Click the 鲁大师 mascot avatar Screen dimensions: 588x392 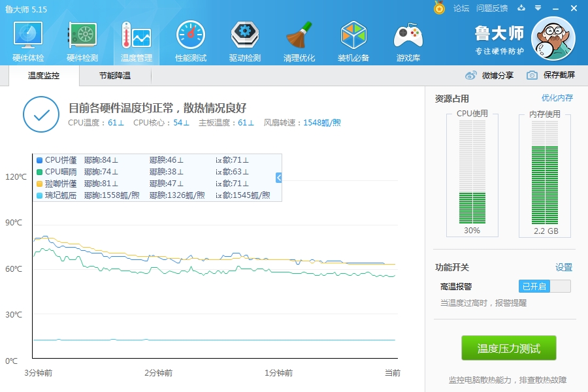553,39
